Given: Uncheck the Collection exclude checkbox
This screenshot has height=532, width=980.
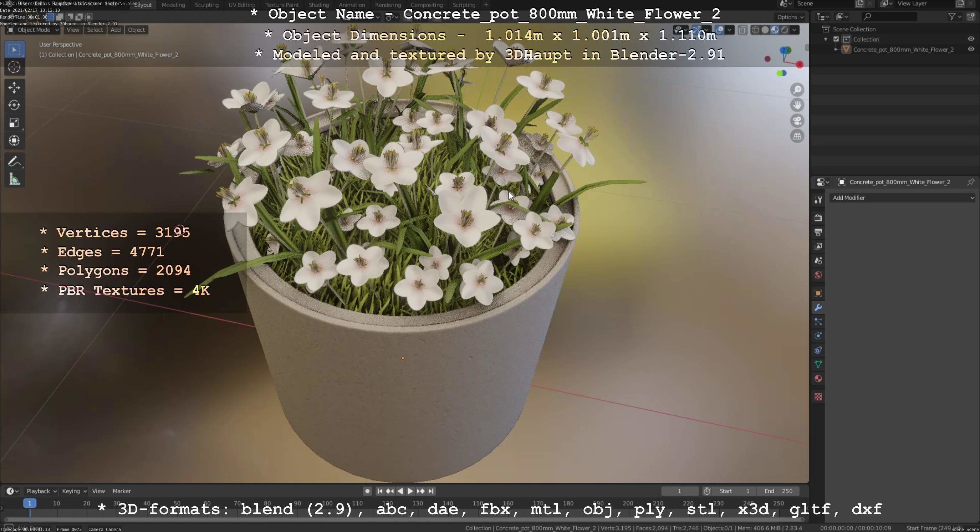Looking at the screenshot, I should pos(836,39).
